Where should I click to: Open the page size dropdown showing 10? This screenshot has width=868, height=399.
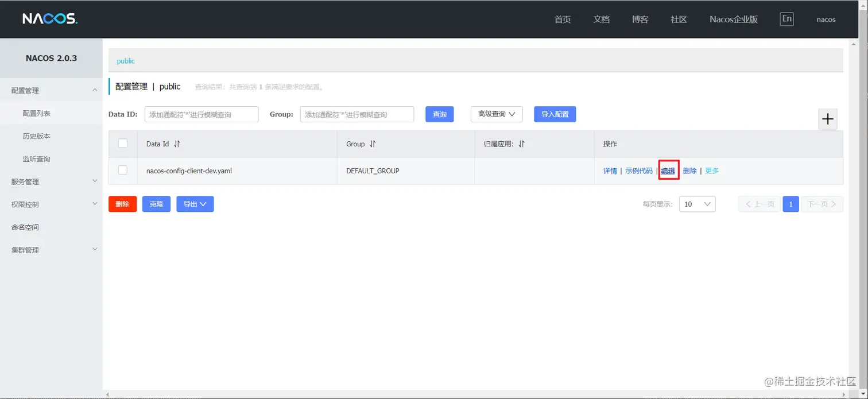click(697, 204)
